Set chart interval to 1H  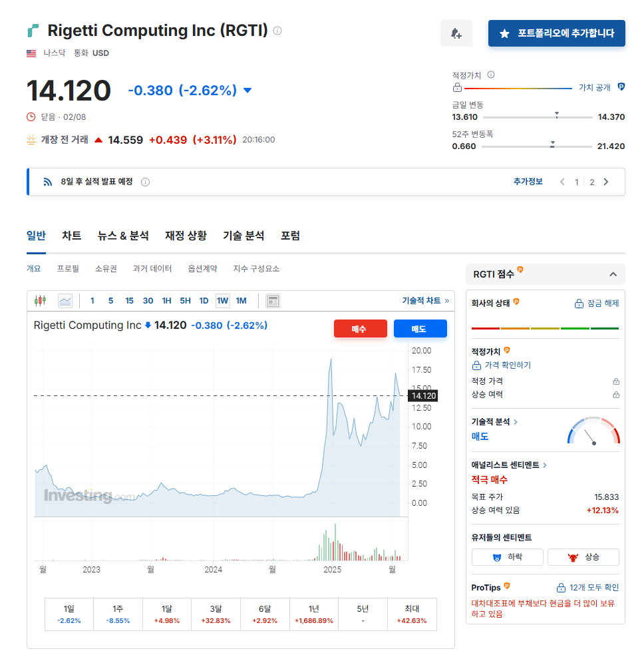[166, 301]
